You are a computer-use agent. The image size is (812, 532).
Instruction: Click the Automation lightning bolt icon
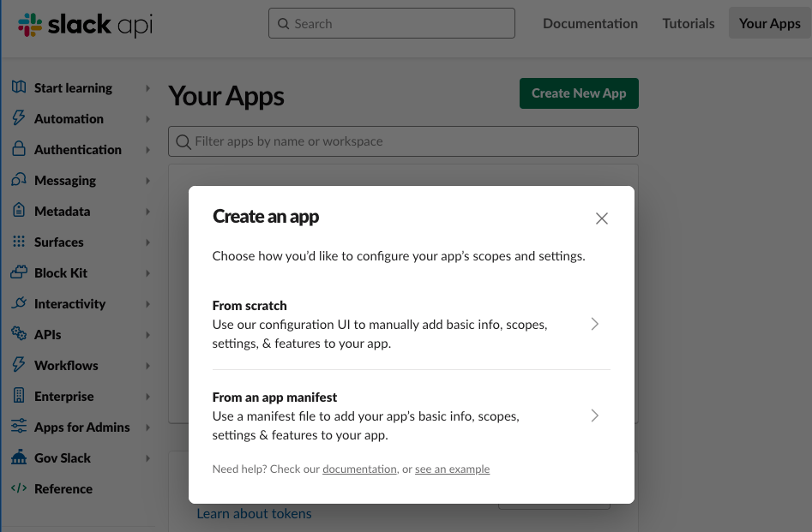19,118
